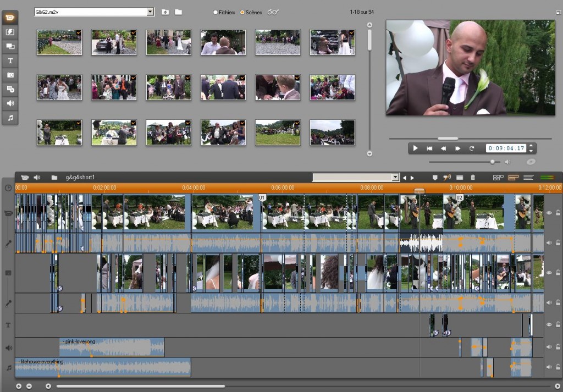563x392 pixels.
Task: Click the trash icon in timeline toolbar
Action: [x=473, y=178]
